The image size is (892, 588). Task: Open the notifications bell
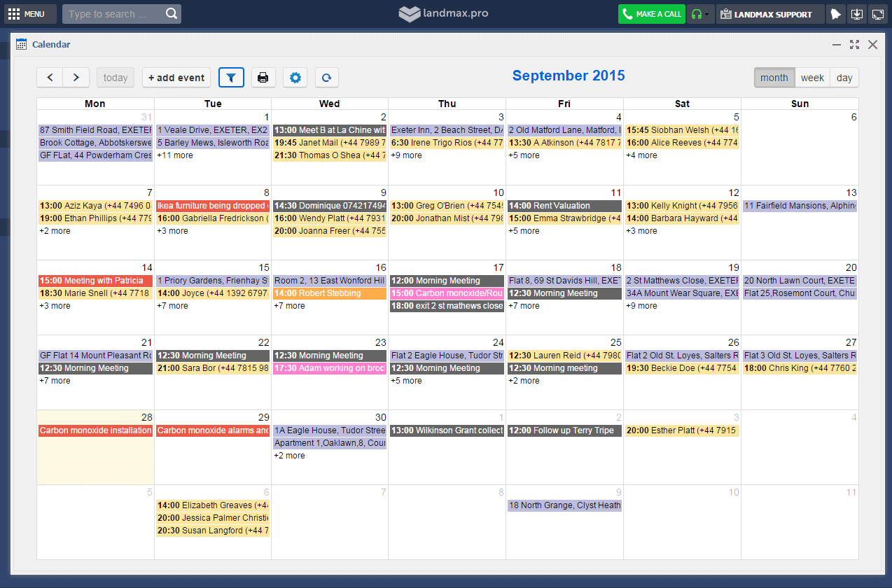(x=836, y=14)
